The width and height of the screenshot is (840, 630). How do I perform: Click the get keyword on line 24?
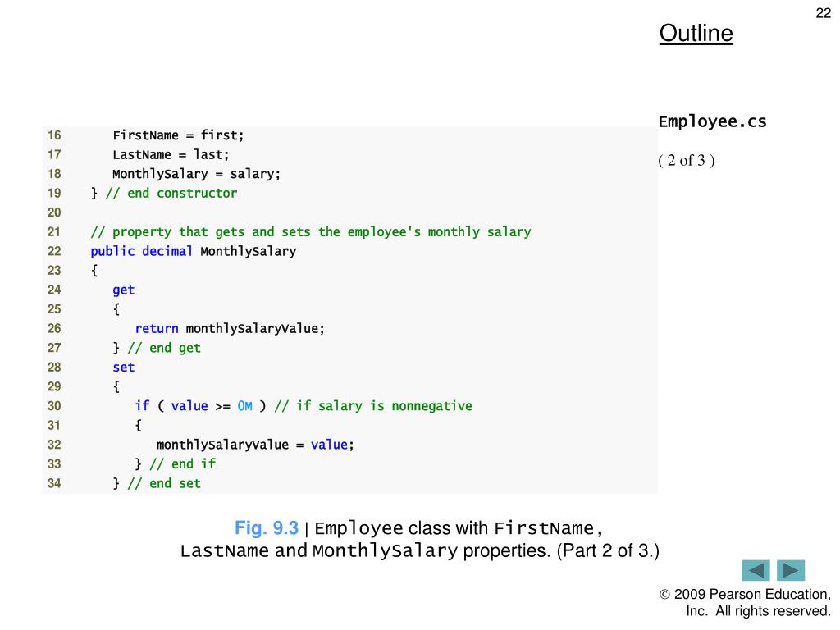tap(124, 290)
